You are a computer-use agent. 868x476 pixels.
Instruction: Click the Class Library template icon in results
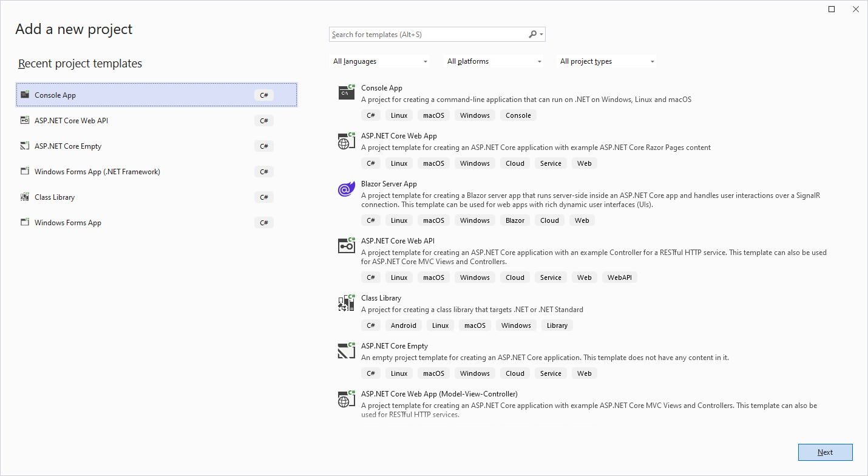(x=347, y=302)
